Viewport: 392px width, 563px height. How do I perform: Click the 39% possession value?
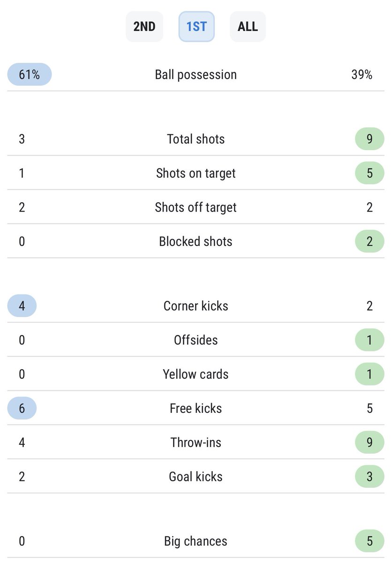tap(362, 75)
